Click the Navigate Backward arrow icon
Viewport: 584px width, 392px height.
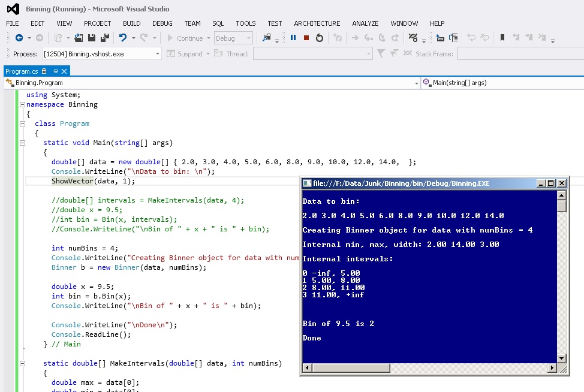click(x=20, y=37)
